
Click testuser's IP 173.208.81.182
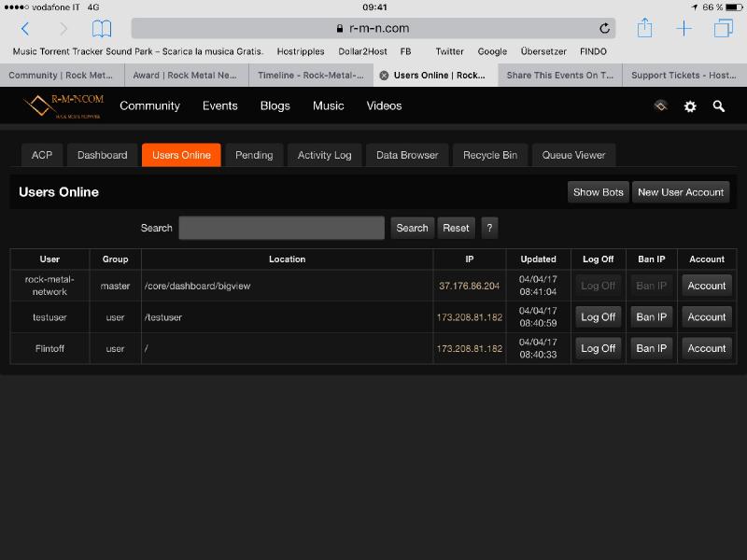470,317
